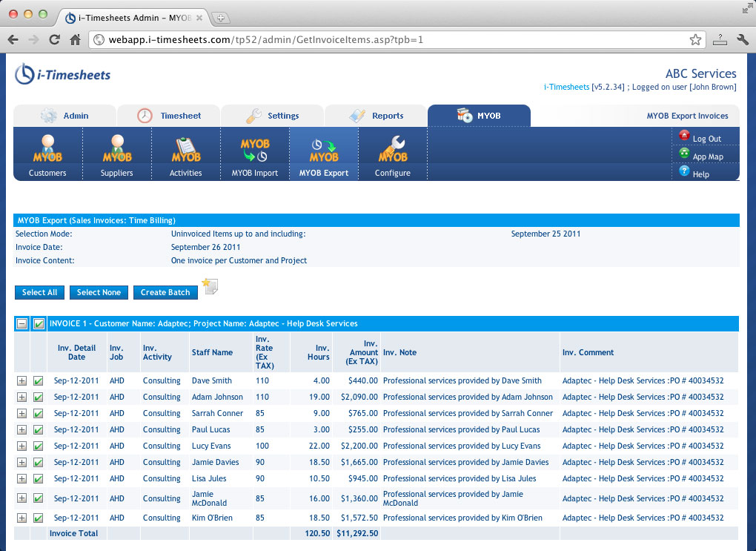The height and width of the screenshot is (551, 756).
Task: Switch to the Reports tab
Action: pyautogui.click(x=376, y=116)
